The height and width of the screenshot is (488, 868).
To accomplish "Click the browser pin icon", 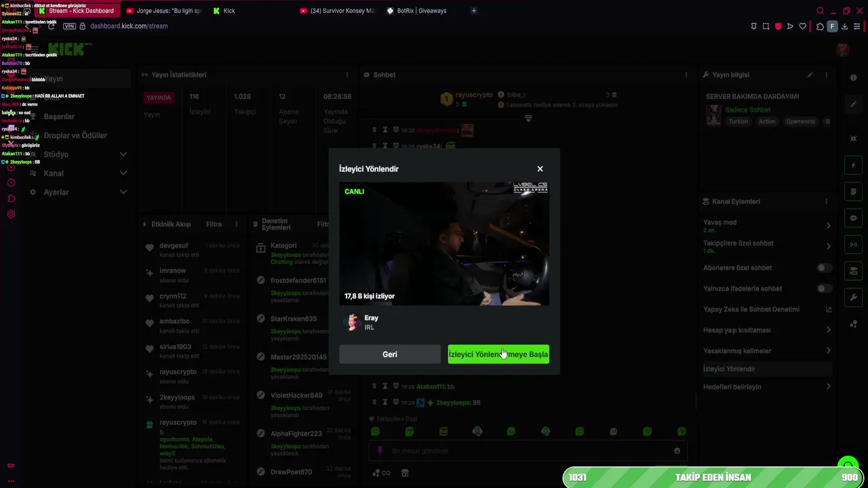I will 753,26.
